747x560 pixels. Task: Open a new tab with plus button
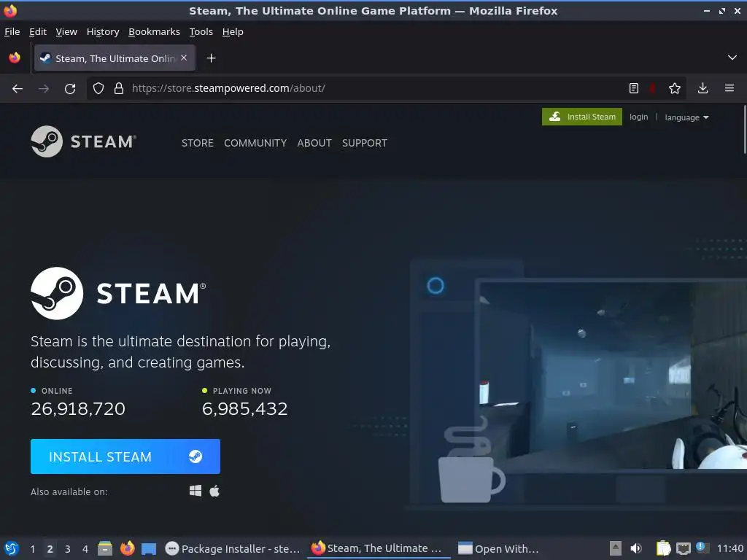[x=211, y=58]
